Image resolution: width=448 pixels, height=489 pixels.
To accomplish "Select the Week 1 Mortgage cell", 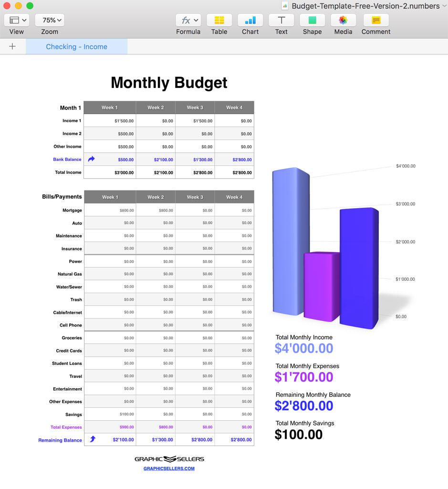I will pyautogui.click(x=110, y=210).
